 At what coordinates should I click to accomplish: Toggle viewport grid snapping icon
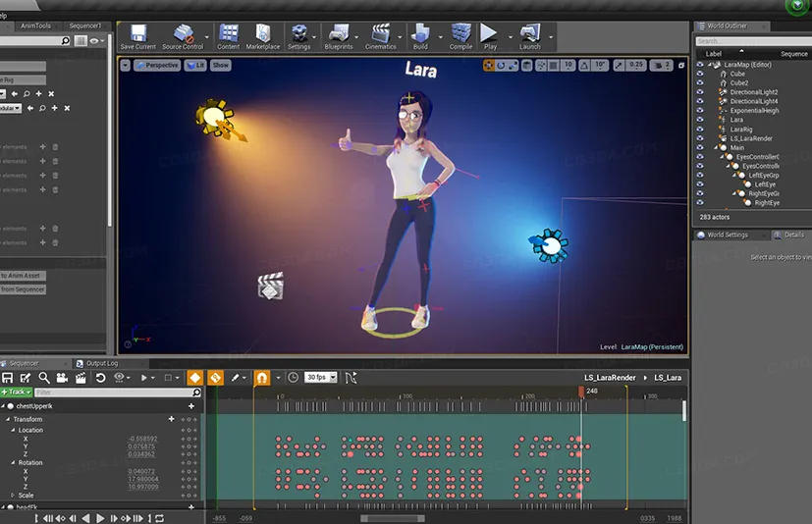click(x=553, y=65)
